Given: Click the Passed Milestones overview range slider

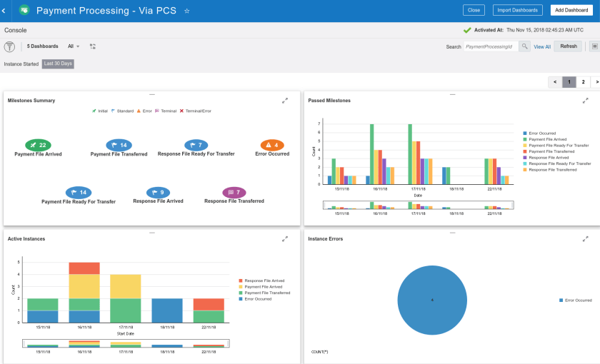Looking at the screenshot, I should point(418,205).
